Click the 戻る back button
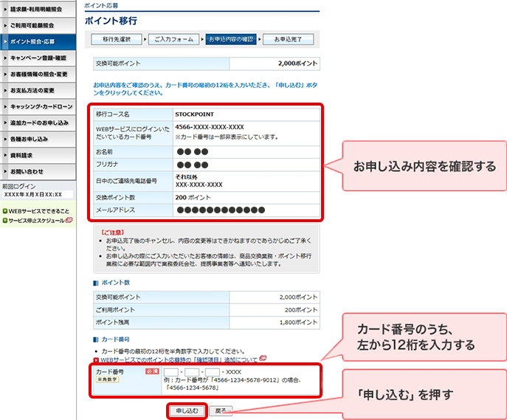 click(220, 410)
